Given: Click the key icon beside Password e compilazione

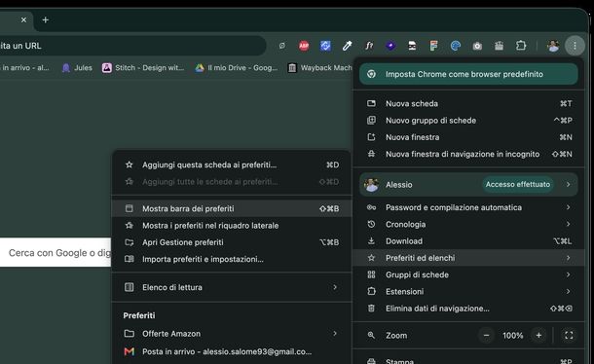Looking at the screenshot, I should [371, 207].
